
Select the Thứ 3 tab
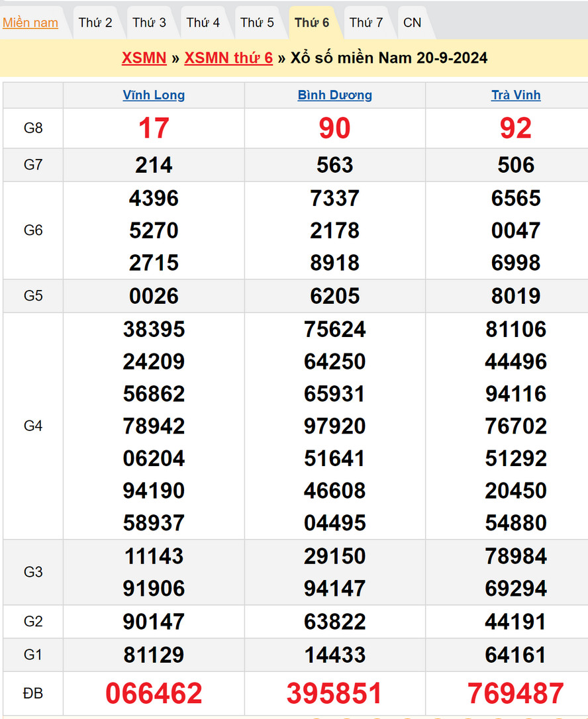coord(149,23)
